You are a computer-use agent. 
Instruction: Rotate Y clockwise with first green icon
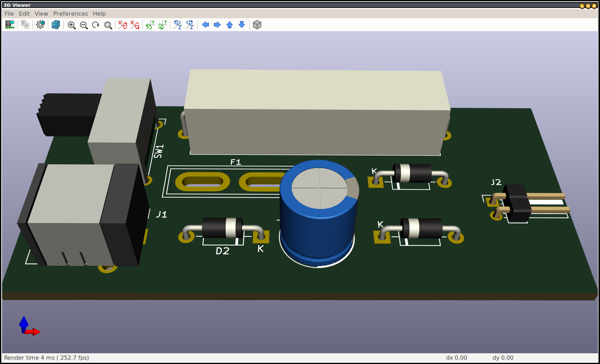click(x=150, y=25)
